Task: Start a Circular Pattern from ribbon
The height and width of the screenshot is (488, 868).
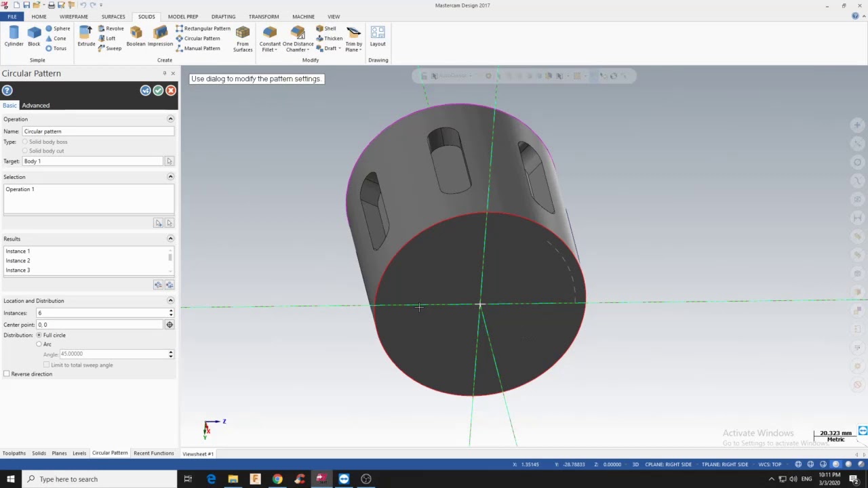Action: [x=198, y=39]
